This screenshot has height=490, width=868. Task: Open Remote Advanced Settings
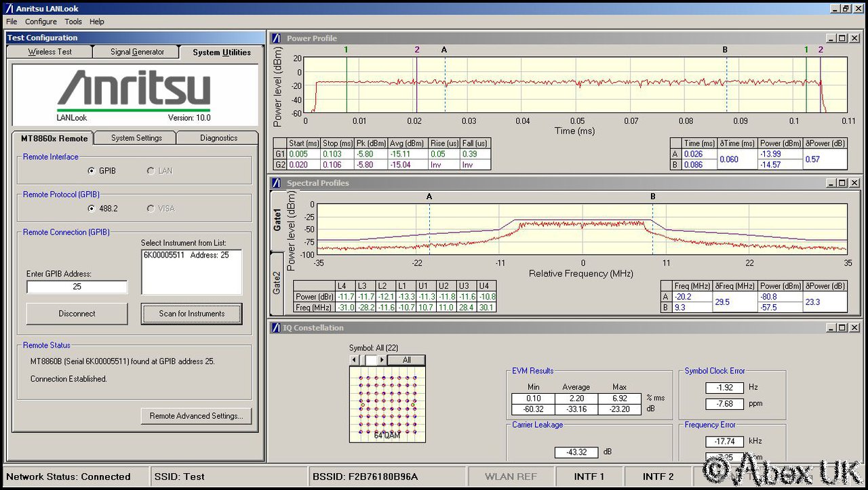(196, 416)
